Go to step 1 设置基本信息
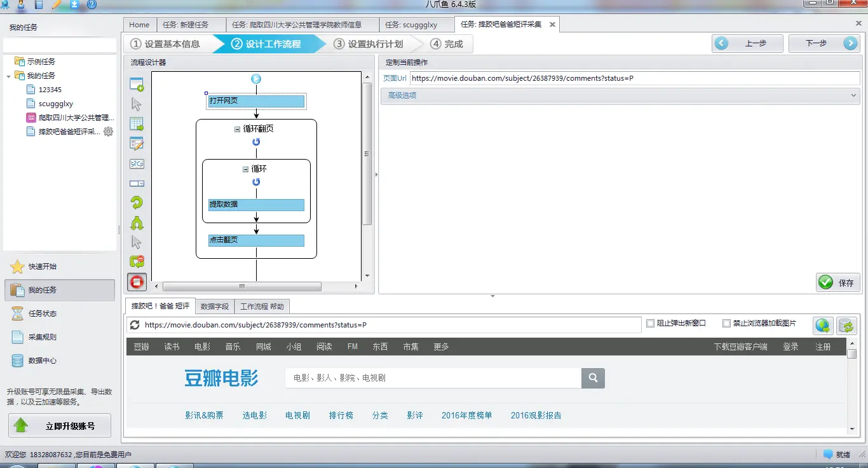The width and height of the screenshot is (868, 468). (x=166, y=44)
